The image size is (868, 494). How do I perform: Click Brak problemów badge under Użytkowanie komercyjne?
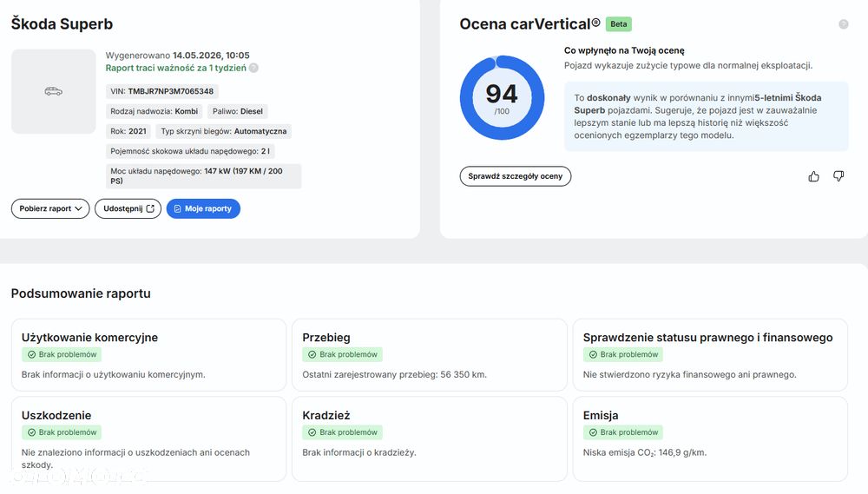click(62, 354)
